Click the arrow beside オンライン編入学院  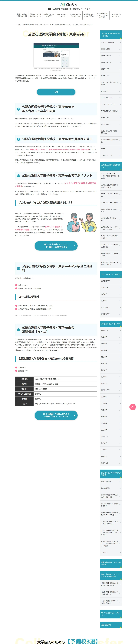(x=120, y=43)
